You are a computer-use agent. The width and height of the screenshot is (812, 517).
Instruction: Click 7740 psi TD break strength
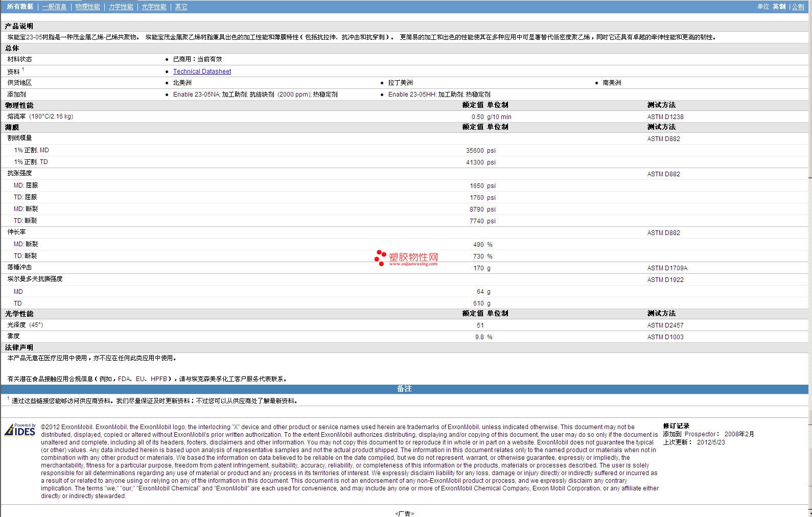click(482, 221)
